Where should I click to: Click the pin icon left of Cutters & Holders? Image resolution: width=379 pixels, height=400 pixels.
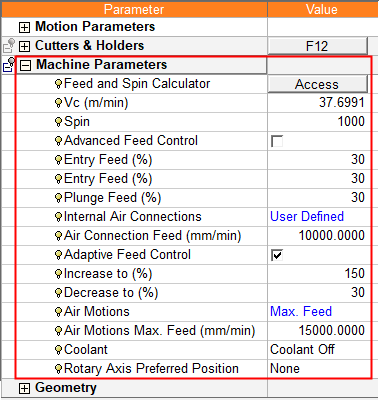(x=9, y=45)
